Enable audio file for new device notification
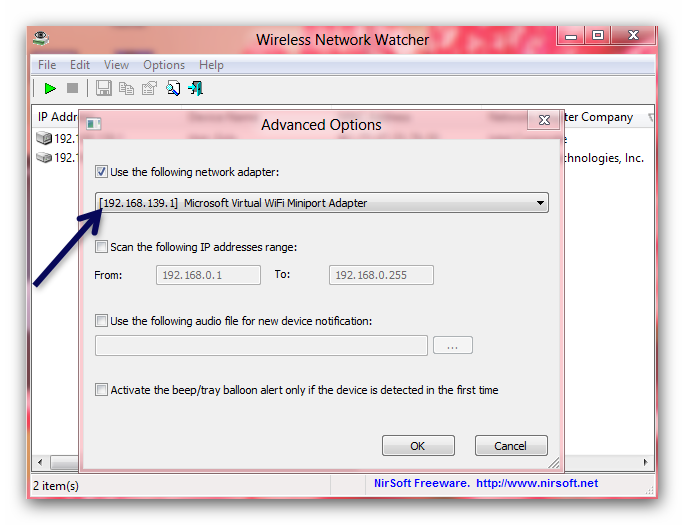Screen dimensions: 684x525 (102, 321)
